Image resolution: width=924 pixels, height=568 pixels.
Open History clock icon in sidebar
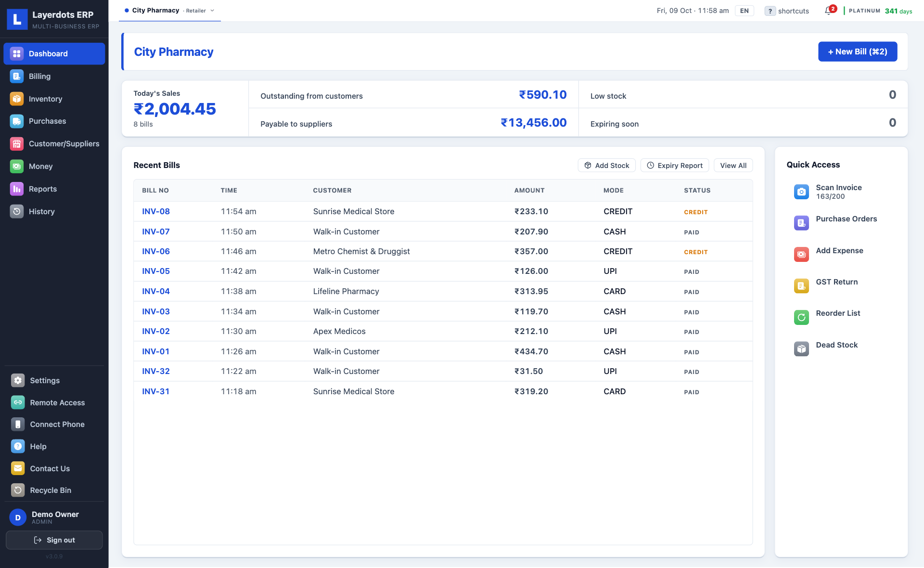tap(17, 211)
